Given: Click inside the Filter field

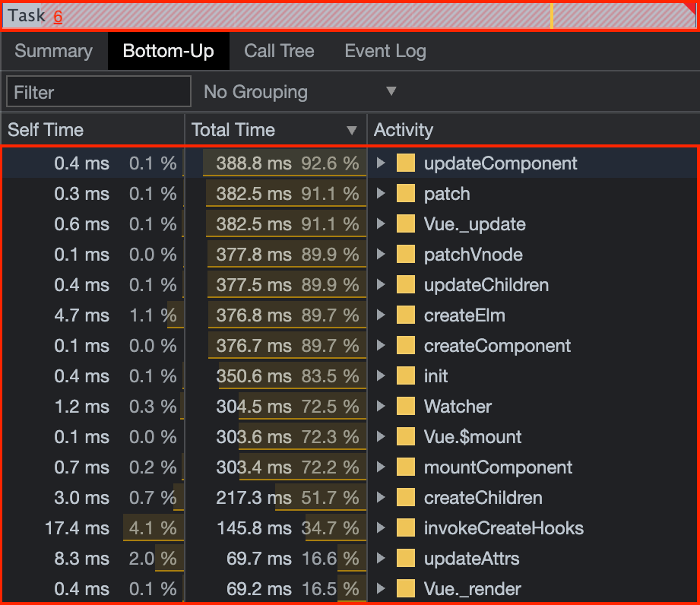Looking at the screenshot, I should click(x=97, y=91).
